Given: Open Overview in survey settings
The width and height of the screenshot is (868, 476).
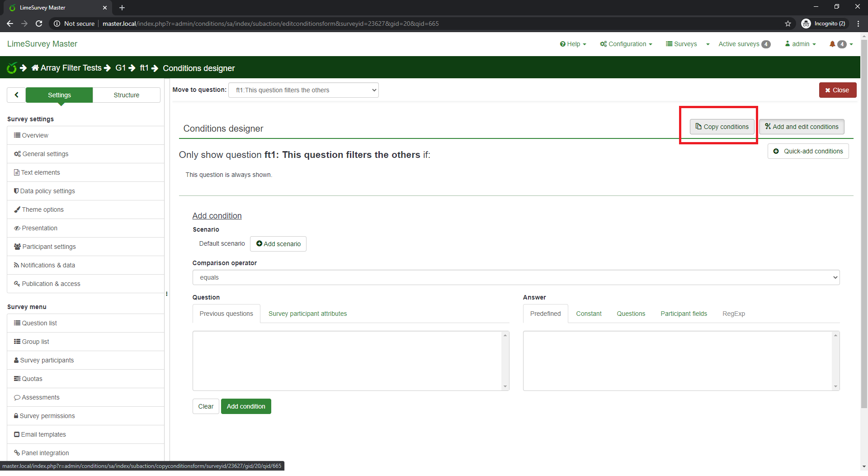Looking at the screenshot, I should coord(85,135).
